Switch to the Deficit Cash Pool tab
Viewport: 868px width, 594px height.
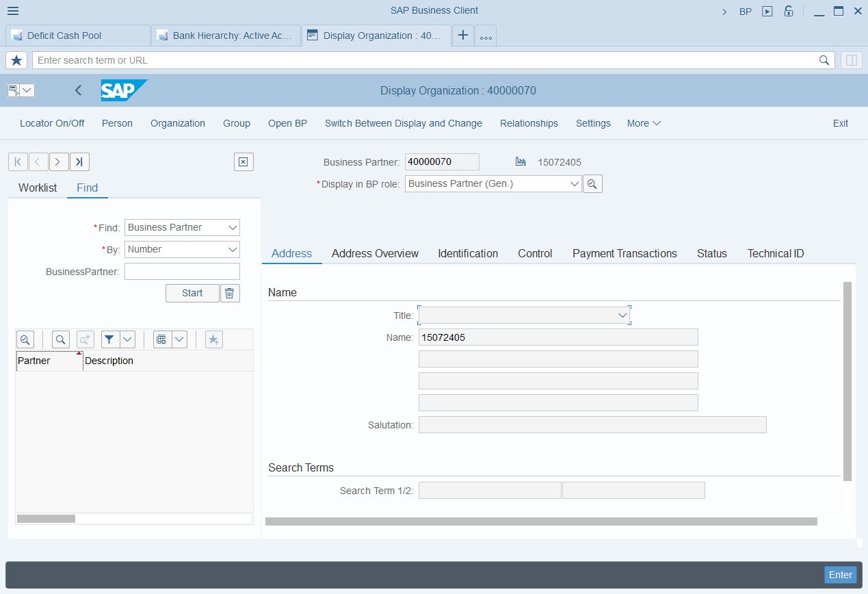[77, 36]
